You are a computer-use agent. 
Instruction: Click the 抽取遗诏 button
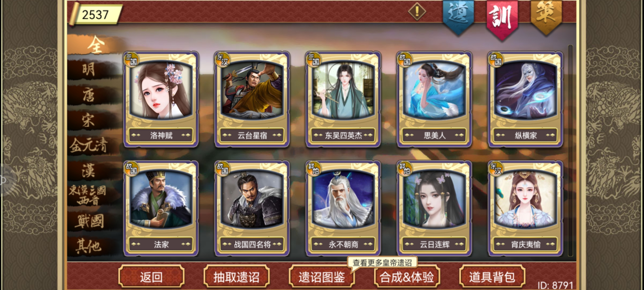[x=236, y=277]
